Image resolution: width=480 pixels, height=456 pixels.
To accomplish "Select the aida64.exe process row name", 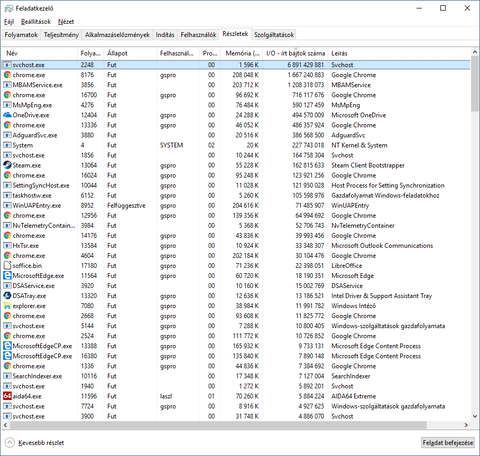I will pyautogui.click(x=27, y=396).
